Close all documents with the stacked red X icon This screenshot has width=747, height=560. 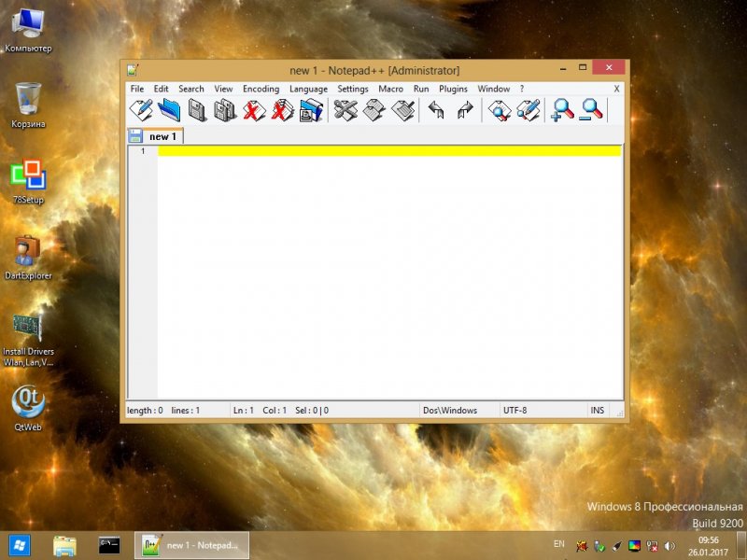click(282, 110)
